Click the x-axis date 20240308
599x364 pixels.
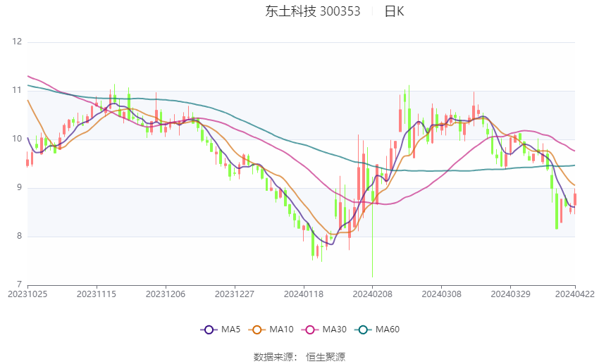442,294
